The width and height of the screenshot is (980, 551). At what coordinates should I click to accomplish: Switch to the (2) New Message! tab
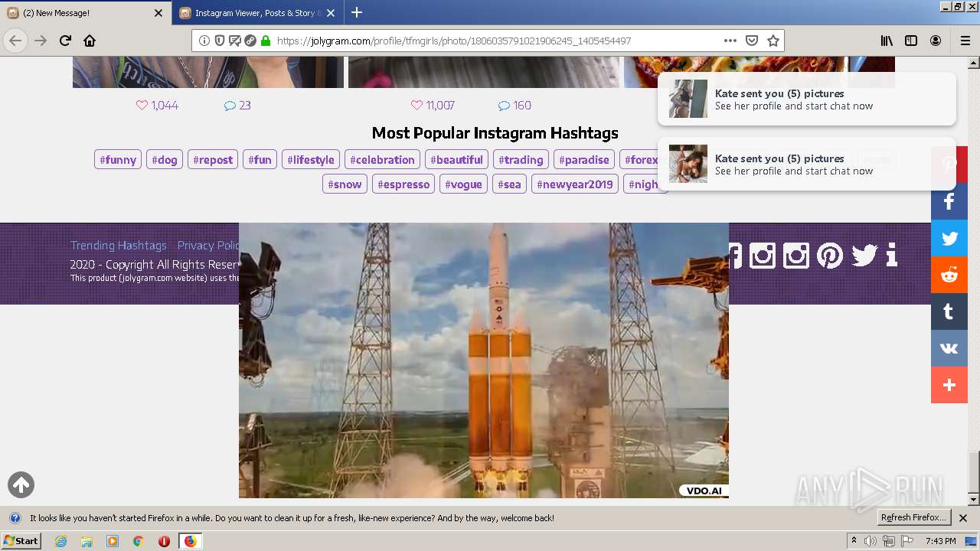[x=85, y=13]
